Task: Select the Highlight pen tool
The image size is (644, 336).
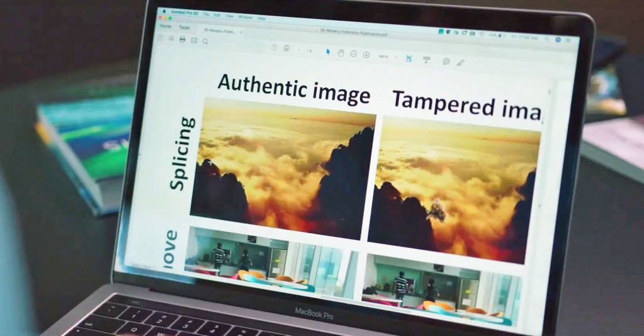Action: tap(460, 63)
